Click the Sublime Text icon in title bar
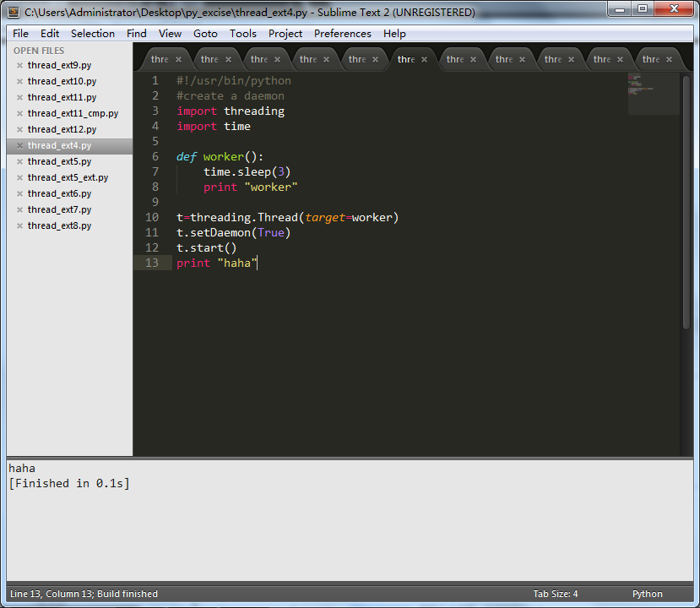 pos(14,12)
